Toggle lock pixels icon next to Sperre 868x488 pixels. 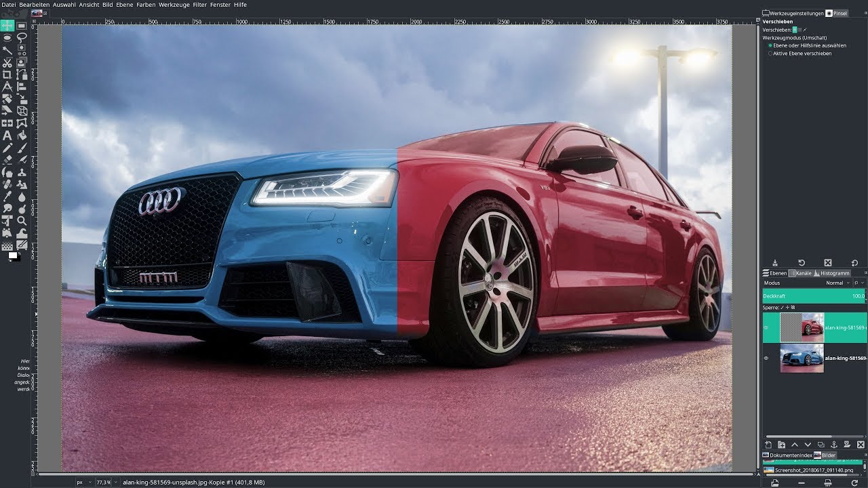[782, 308]
